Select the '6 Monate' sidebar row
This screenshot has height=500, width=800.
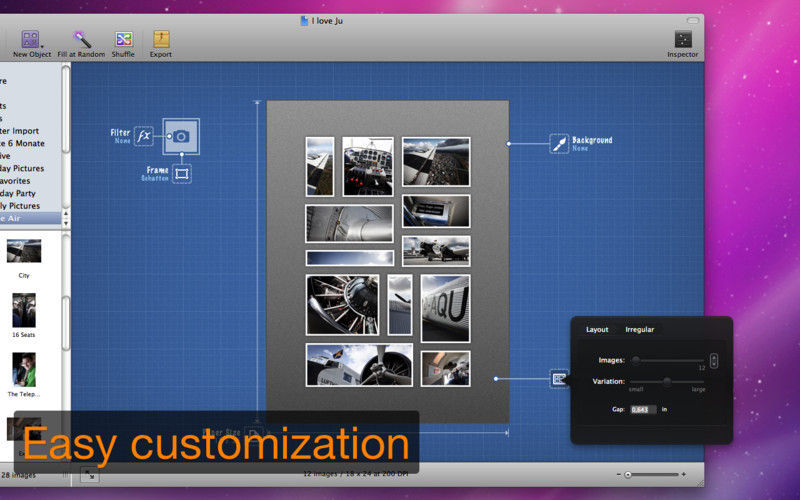31,143
